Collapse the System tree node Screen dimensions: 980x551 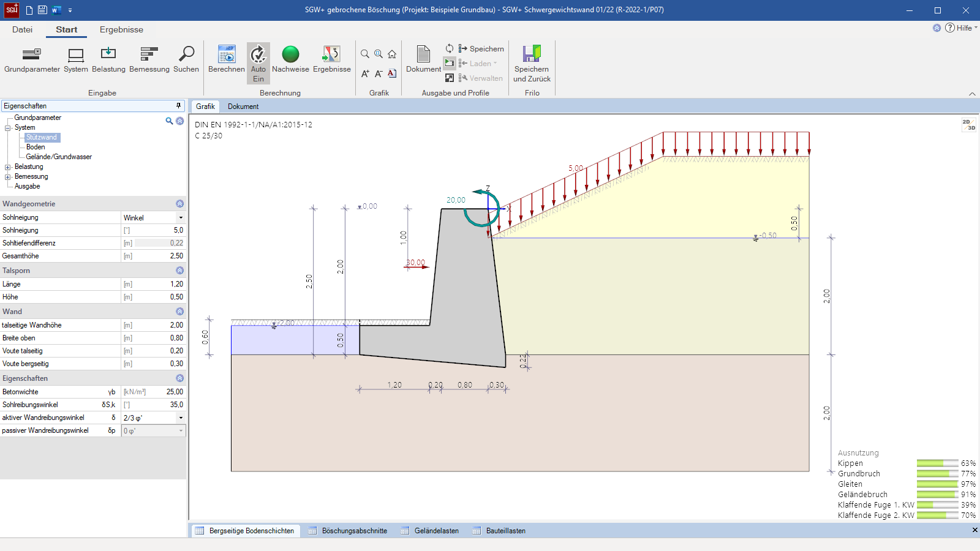coord(8,128)
